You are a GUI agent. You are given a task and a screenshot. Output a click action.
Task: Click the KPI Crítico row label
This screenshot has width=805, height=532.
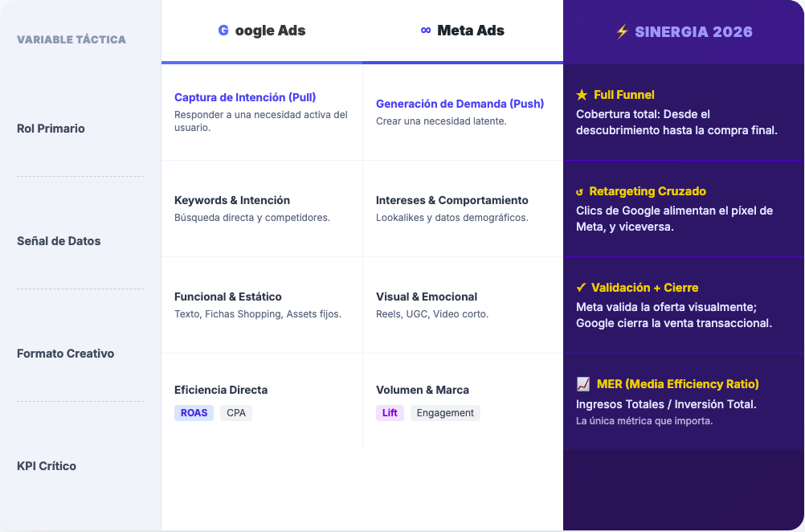click(x=47, y=466)
